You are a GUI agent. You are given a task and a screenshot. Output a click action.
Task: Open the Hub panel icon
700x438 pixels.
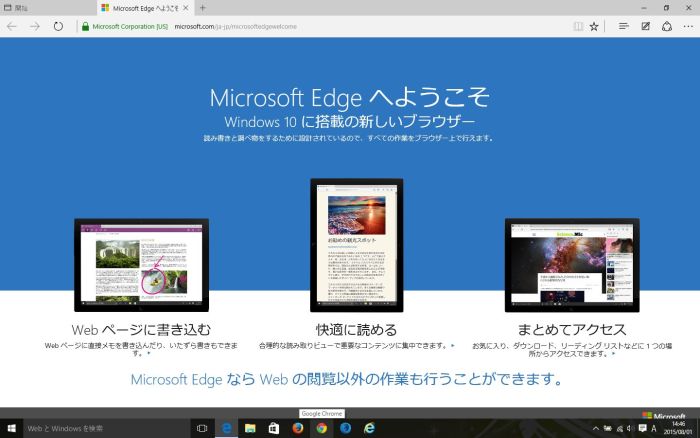[623, 26]
